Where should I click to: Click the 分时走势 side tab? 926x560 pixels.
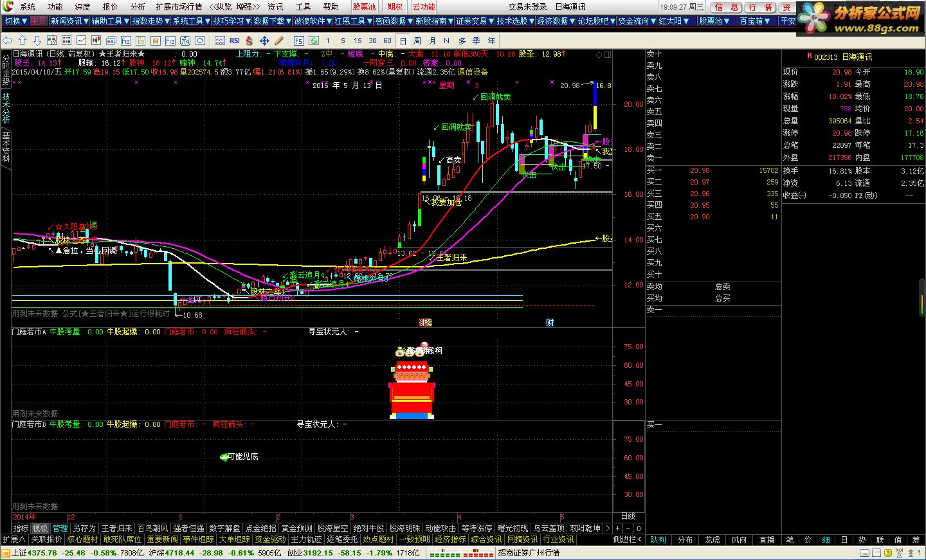tap(6, 70)
